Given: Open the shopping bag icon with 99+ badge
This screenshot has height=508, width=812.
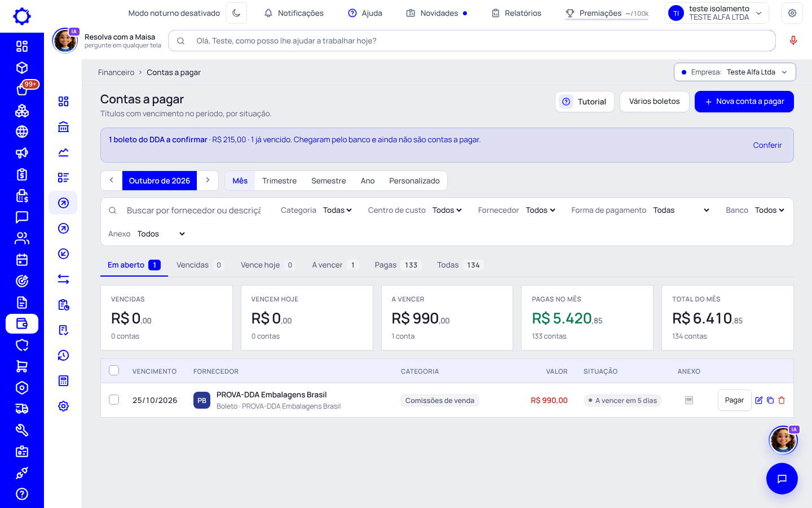Looking at the screenshot, I should click(22, 89).
